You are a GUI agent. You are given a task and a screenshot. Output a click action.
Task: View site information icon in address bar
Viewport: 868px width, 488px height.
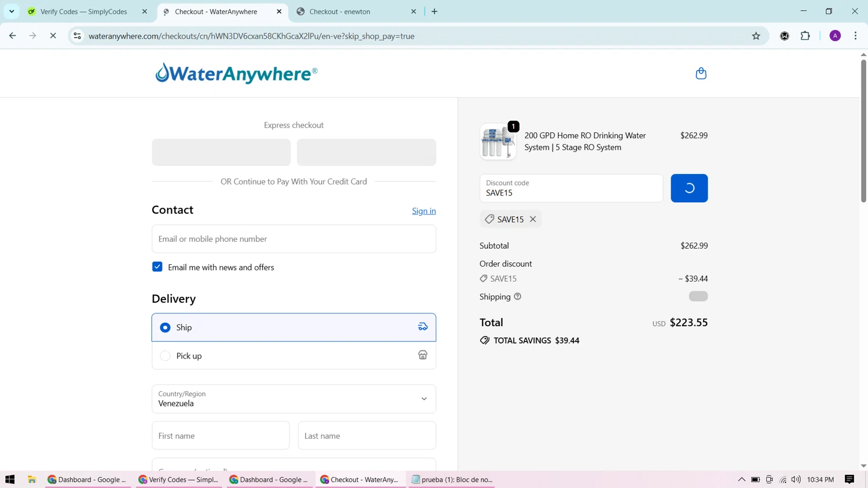point(77,36)
